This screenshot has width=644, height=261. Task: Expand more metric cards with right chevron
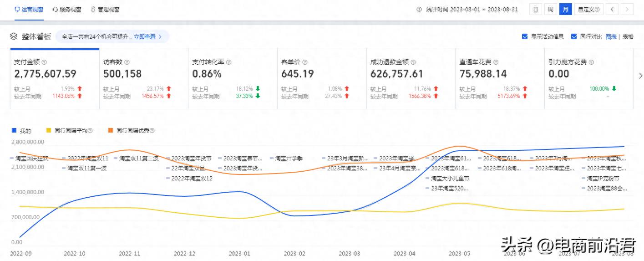(641, 76)
